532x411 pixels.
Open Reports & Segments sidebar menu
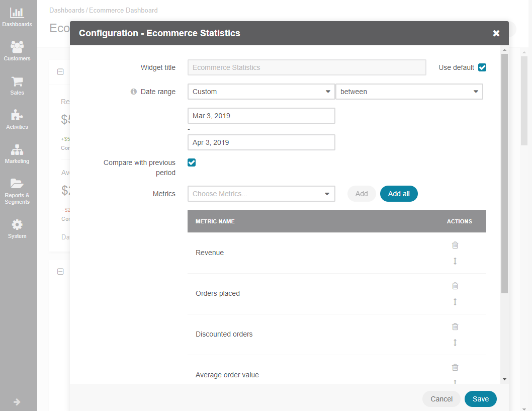click(x=17, y=192)
